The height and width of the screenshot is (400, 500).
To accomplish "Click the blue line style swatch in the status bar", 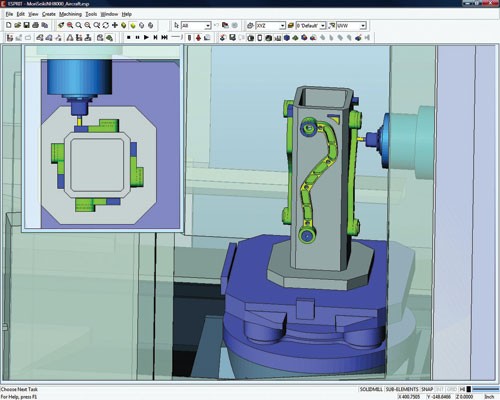I will click(x=486, y=389).
